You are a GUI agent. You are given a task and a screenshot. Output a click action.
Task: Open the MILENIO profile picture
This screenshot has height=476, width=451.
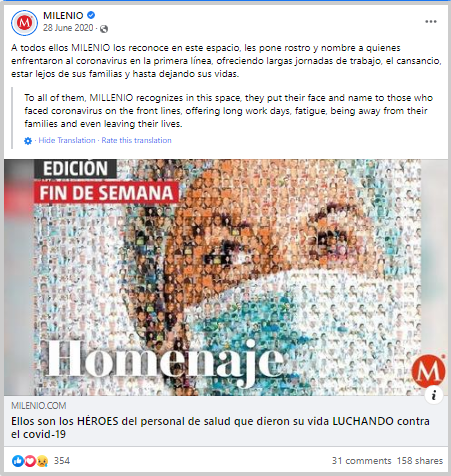[x=24, y=23]
